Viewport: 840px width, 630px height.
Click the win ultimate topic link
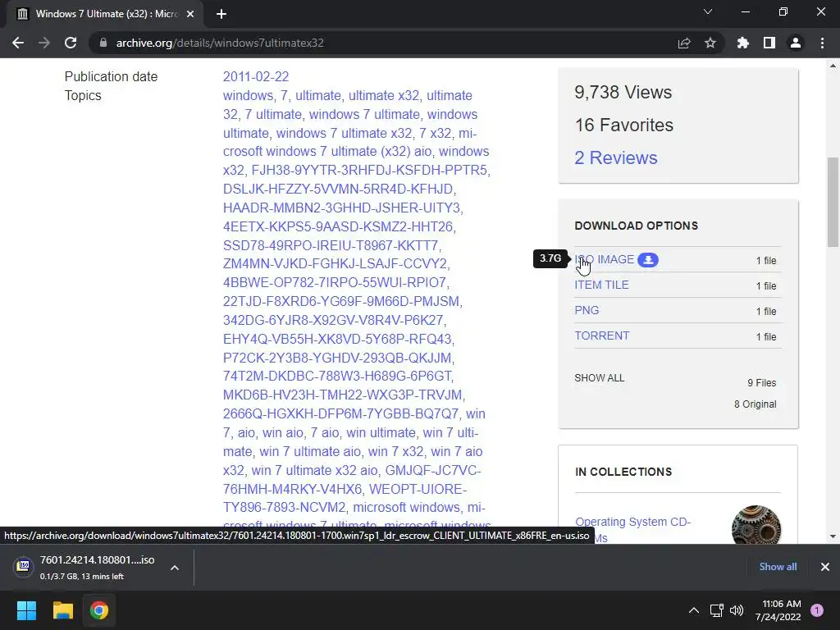click(381, 432)
